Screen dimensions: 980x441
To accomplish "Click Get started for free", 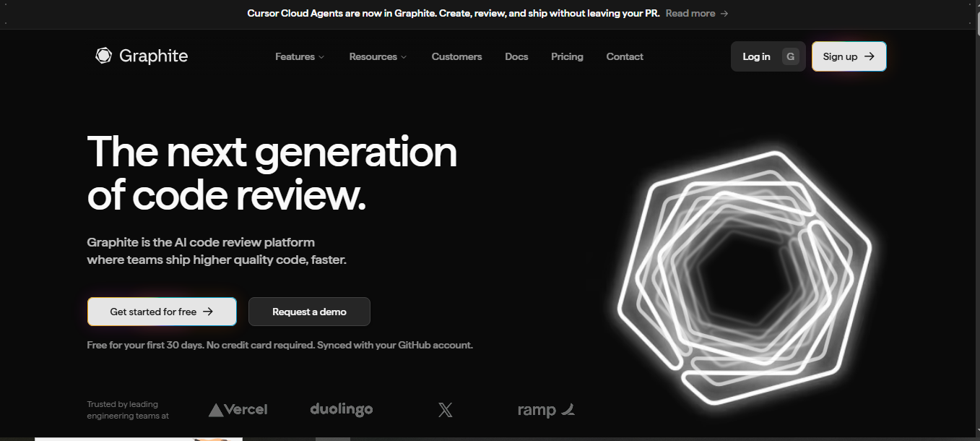I will coord(162,312).
